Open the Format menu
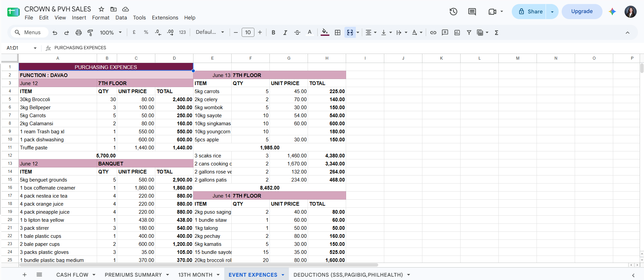This screenshot has height=280, width=644. click(x=101, y=18)
